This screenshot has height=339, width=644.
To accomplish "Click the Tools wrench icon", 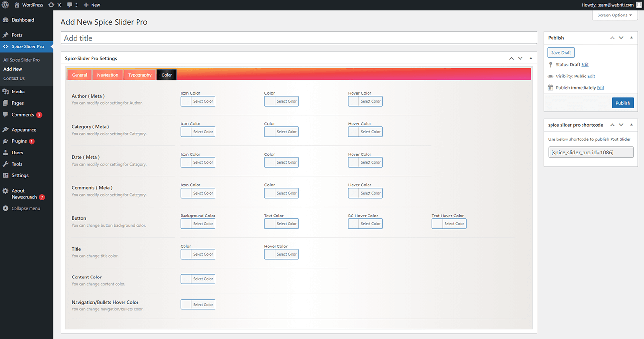I will 6,164.
